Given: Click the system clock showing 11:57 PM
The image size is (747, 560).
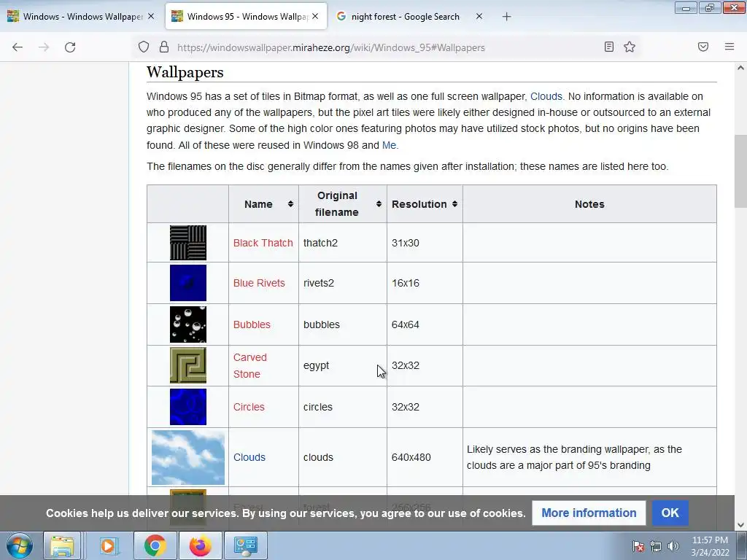Looking at the screenshot, I should pyautogui.click(x=710, y=546).
